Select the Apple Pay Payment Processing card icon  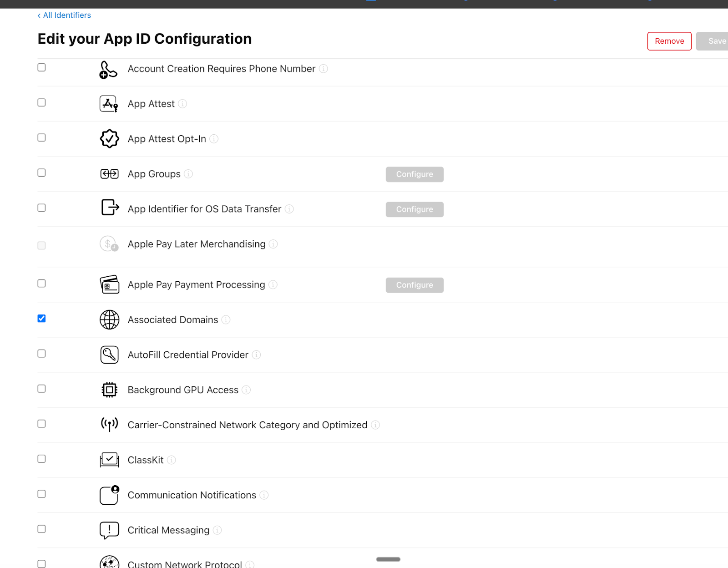(x=109, y=284)
